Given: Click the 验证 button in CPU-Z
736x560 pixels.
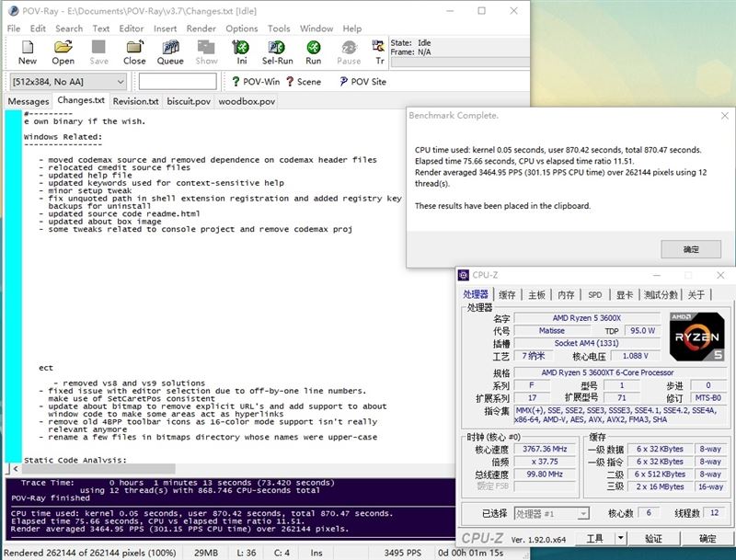Looking at the screenshot, I should click(x=653, y=539).
